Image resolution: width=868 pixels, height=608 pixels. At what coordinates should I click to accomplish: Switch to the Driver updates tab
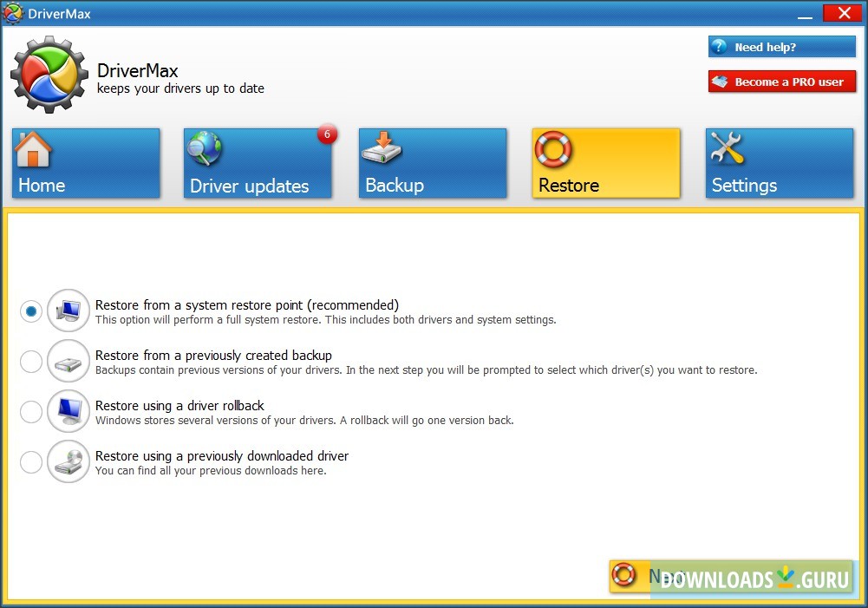point(258,163)
